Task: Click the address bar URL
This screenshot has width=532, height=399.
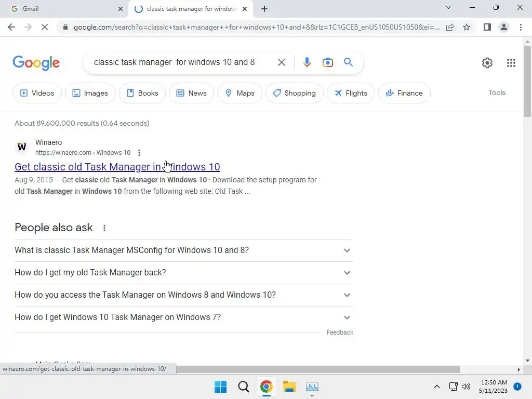Action: 257,27
